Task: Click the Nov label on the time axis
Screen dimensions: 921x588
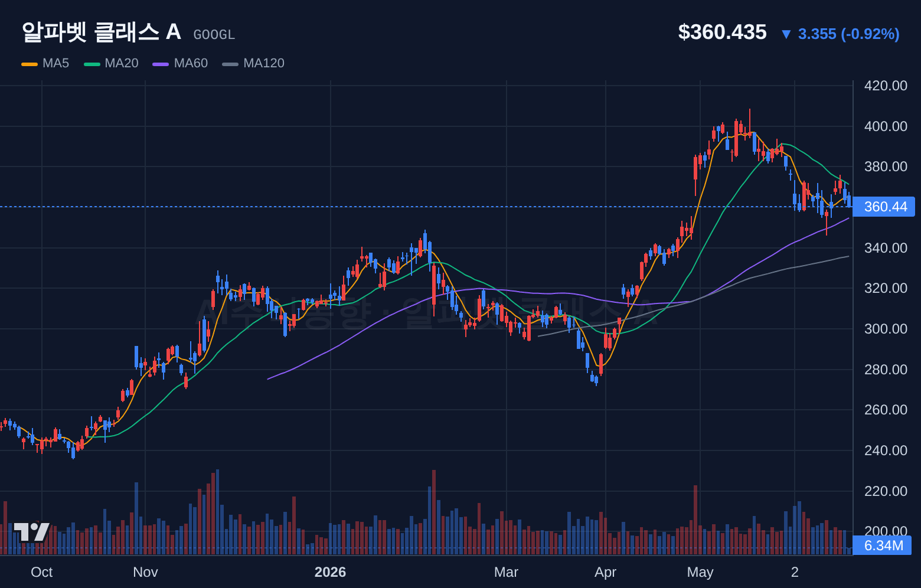Action: (145, 572)
